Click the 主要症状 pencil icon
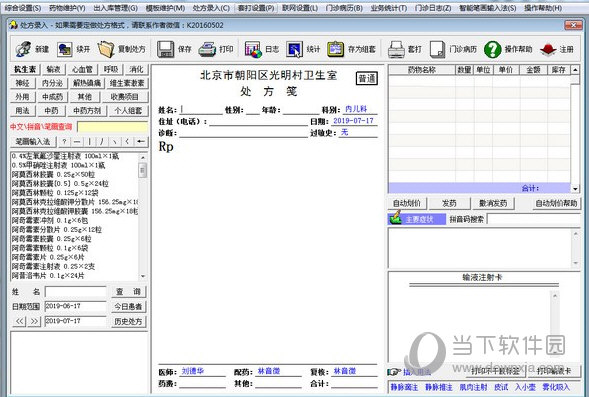Screen dimensions: 589x397 click(x=396, y=218)
